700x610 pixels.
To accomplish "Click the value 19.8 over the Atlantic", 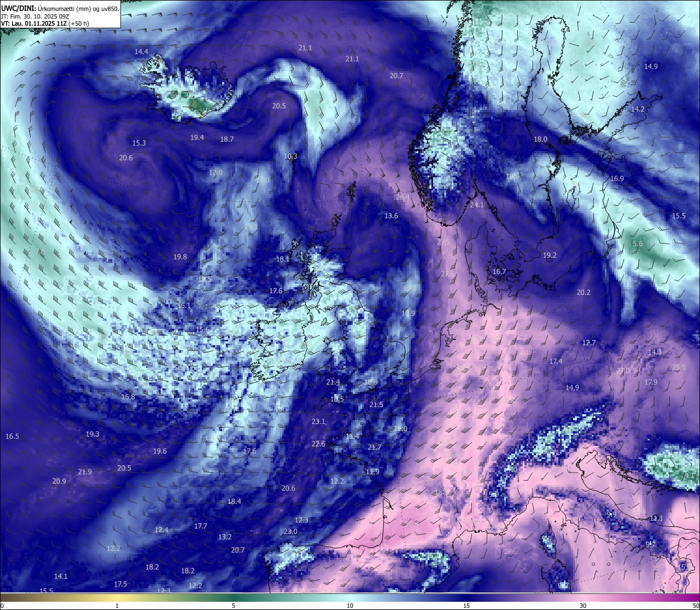I will click(180, 257).
